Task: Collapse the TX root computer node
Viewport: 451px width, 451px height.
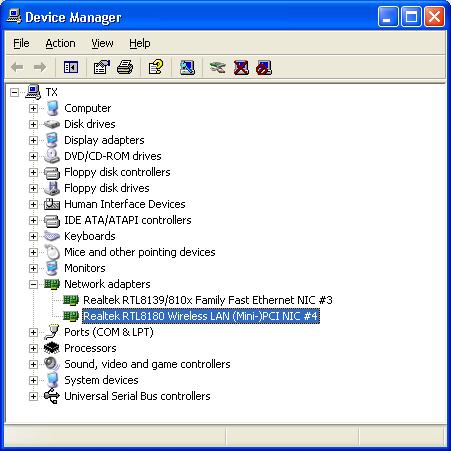Action: coord(14,92)
